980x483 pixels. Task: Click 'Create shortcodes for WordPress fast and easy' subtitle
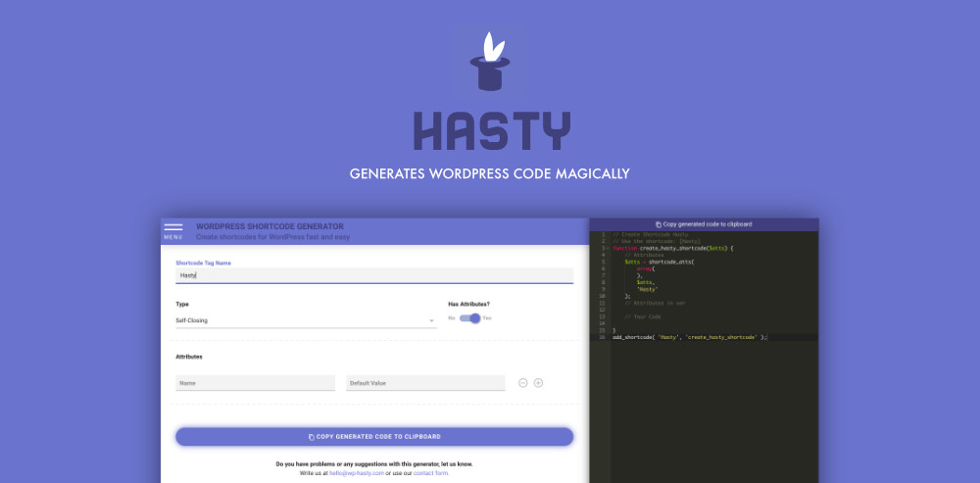click(x=273, y=237)
